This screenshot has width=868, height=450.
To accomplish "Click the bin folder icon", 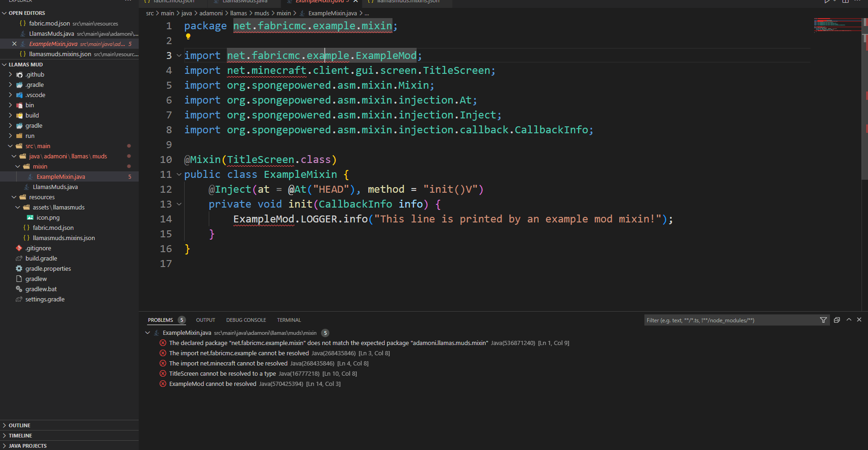I will coord(19,105).
